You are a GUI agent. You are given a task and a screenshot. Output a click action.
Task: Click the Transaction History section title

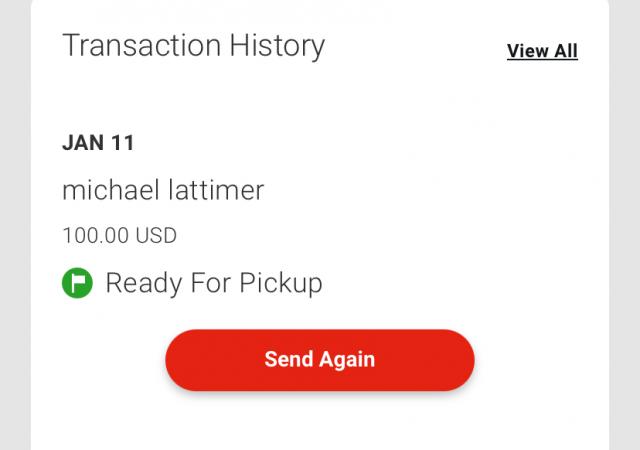(x=193, y=46)
